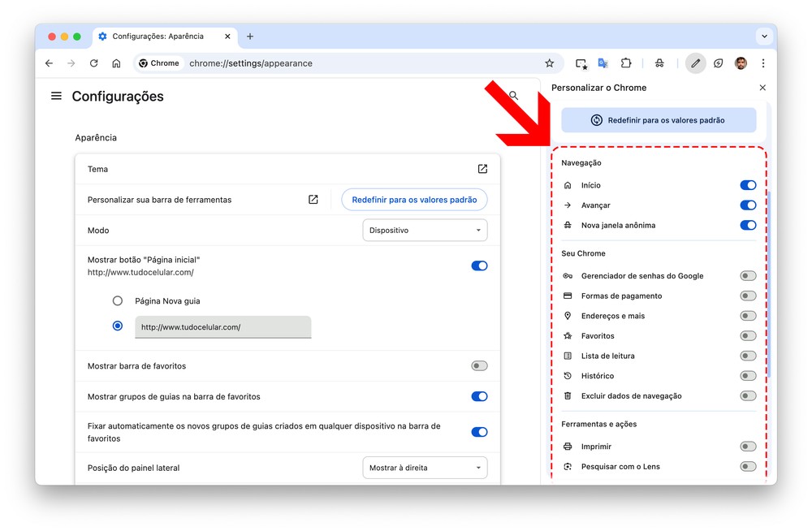Disable the Início toggle

748,185
